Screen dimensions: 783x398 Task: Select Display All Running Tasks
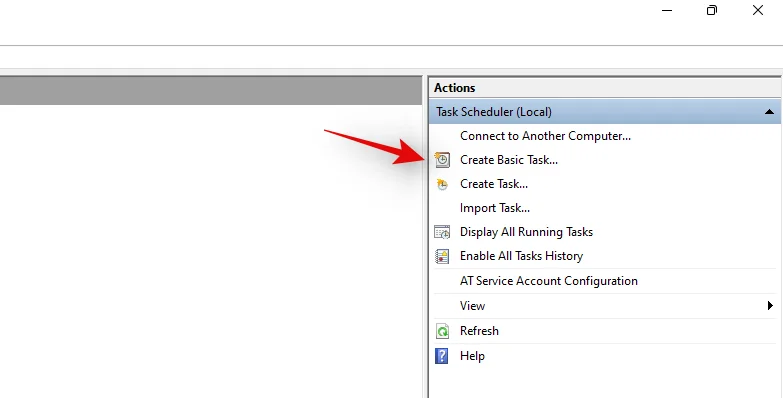(526, 232)
